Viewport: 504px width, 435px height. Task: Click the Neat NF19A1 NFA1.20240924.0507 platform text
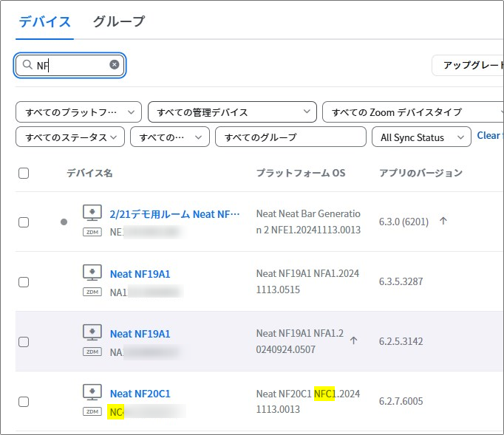pos(300,341)
